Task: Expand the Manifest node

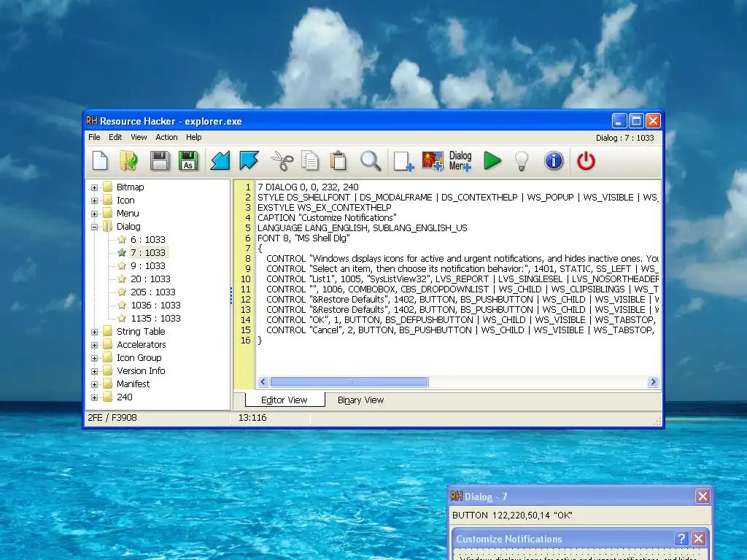Action: [94, 384]
